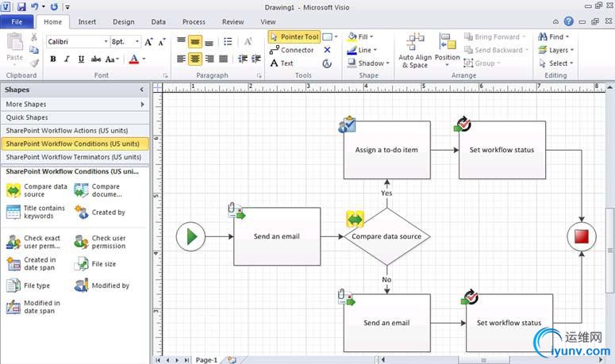This screenshot has height=364, width=615.
Task: Select the Compare data source diamond shape
Action: (386, 236)
